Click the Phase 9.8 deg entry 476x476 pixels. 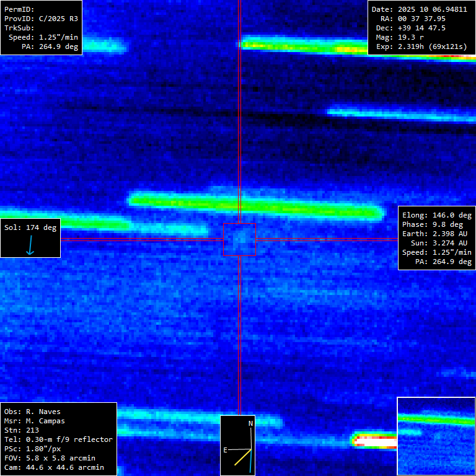(436, 224)
